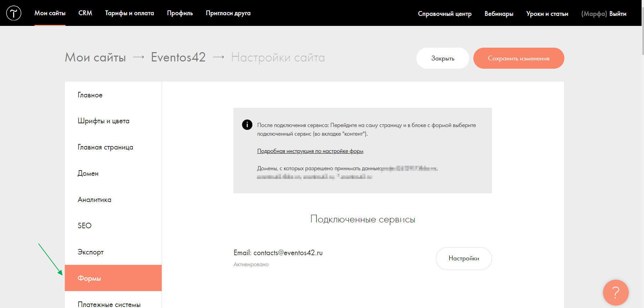Open Уроки и статьи
Viewport: 644px width, 308px height.
[x=547, y=14]
